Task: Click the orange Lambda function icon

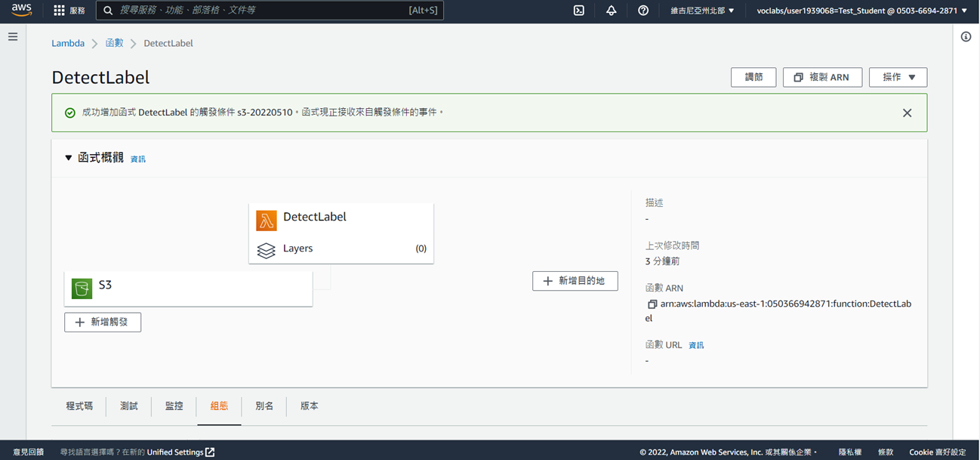Action: click(267, 220)
